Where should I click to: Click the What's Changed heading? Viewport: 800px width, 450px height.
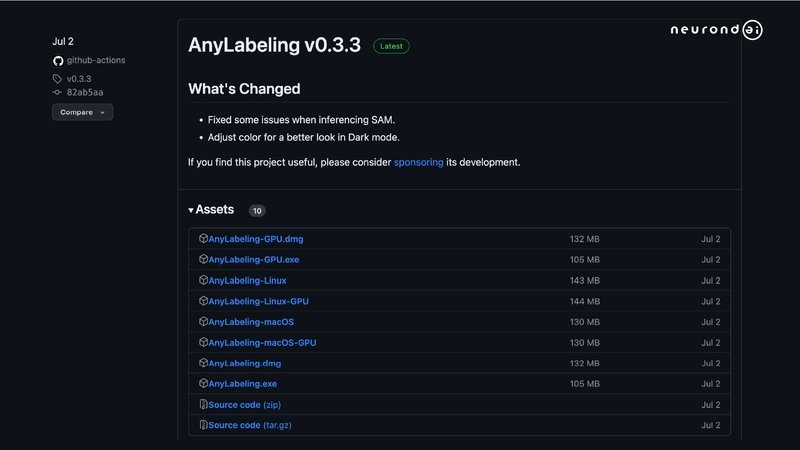(x=244, y=89)
